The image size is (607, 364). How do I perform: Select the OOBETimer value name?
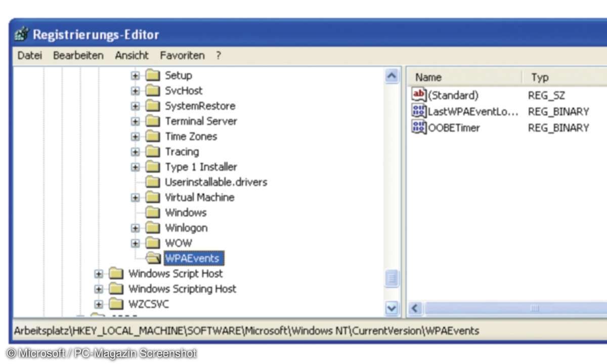[x=454, y=127]
